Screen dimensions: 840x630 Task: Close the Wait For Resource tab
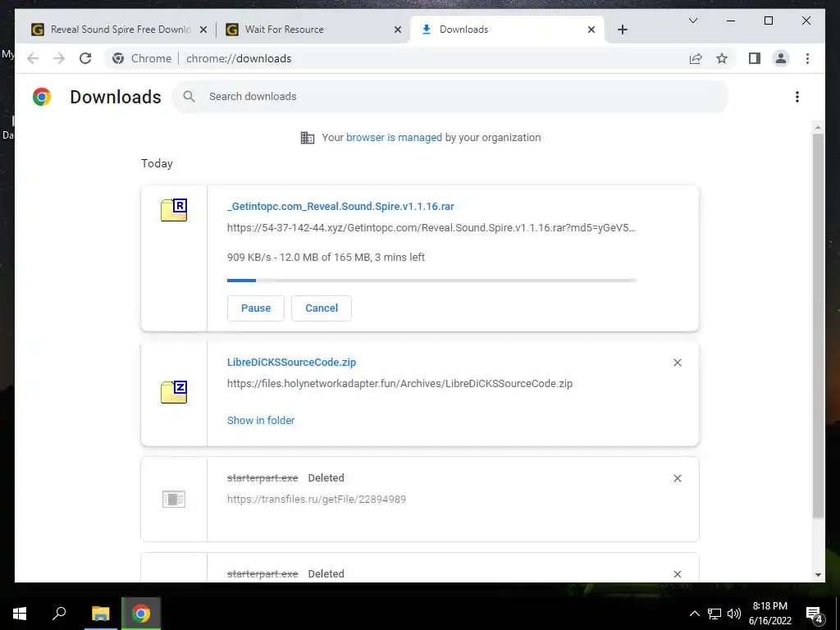click(x=398, y=30)
